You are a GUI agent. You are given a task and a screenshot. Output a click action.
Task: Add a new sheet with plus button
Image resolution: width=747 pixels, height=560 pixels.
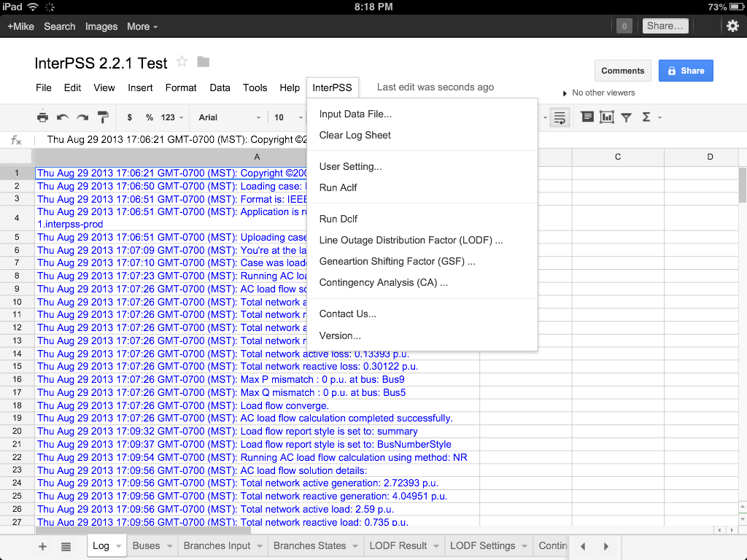pyautogui.click(x=42, y=546)
